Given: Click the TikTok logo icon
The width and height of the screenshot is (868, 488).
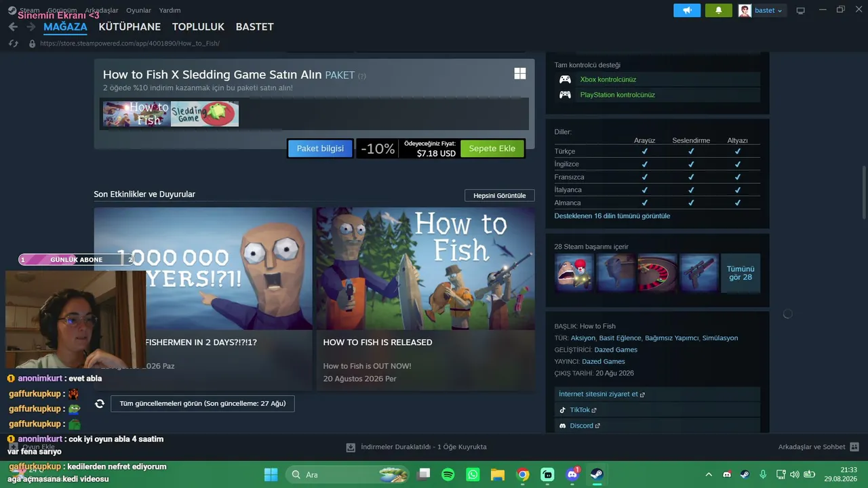Looking at the screenshot, I should point(562,410).
